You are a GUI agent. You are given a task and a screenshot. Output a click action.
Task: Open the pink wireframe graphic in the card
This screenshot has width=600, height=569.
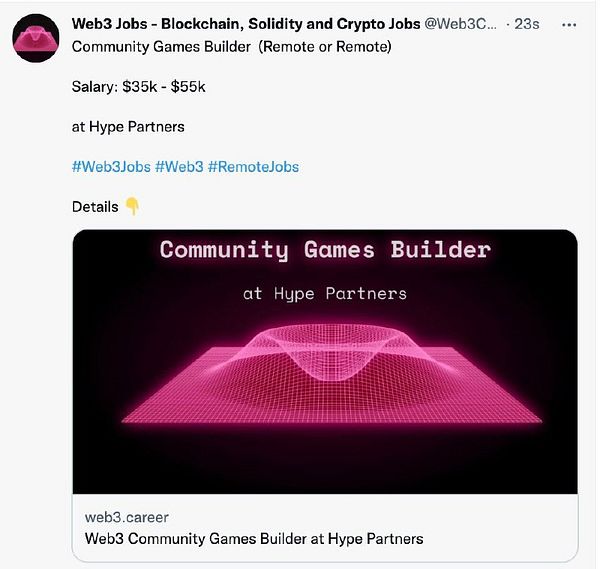pos(332,373)
